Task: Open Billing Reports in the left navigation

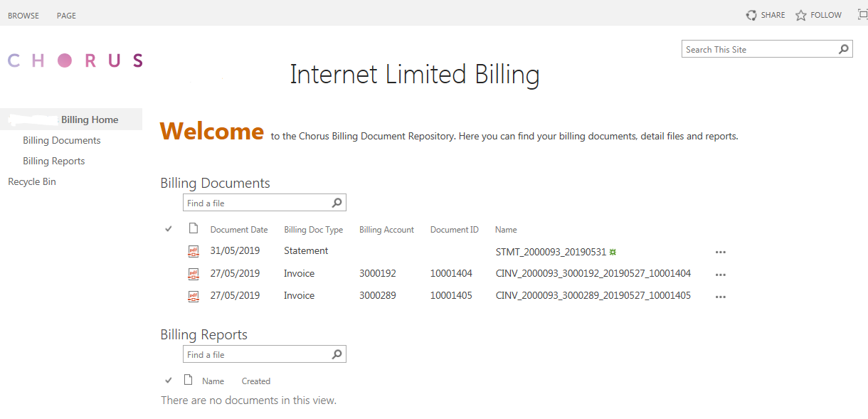Action: click(54, 161)
